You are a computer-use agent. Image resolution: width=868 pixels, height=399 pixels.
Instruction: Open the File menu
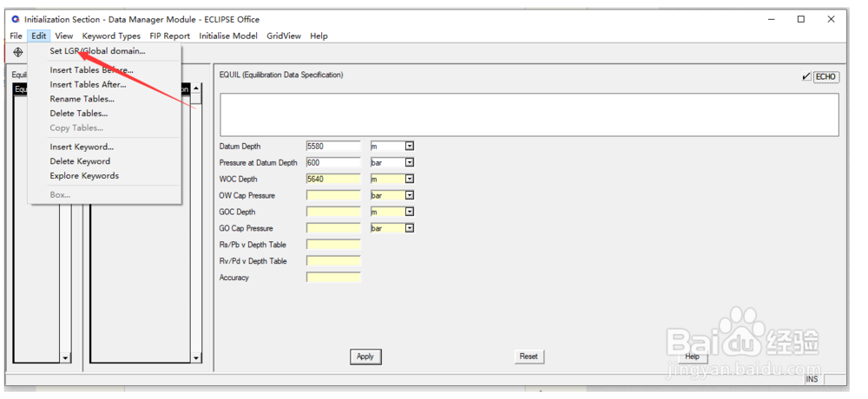coord(16,36)
